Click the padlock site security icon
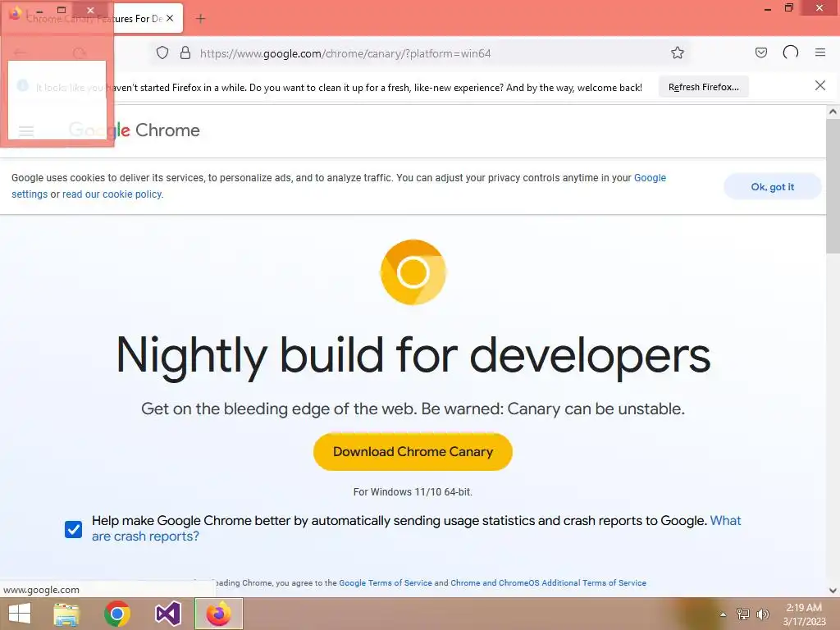This screenshot has width=840, height=630. (x=185, y=52)
